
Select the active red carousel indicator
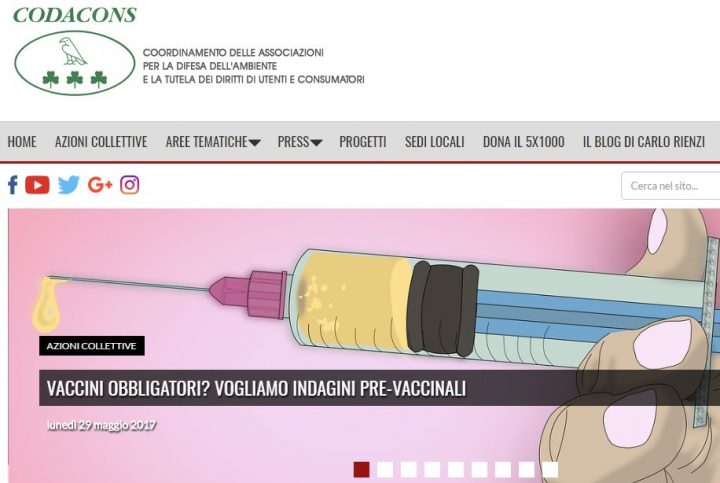tap(361, 470)
